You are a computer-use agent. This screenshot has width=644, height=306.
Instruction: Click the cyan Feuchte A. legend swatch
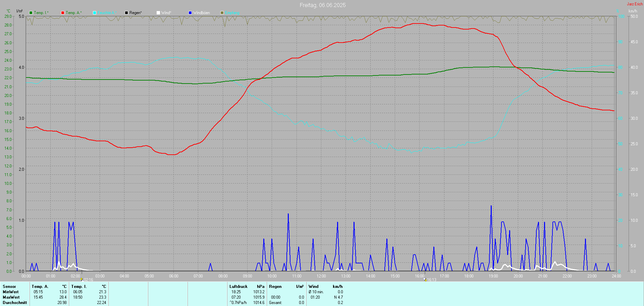(x=95, y=13)
